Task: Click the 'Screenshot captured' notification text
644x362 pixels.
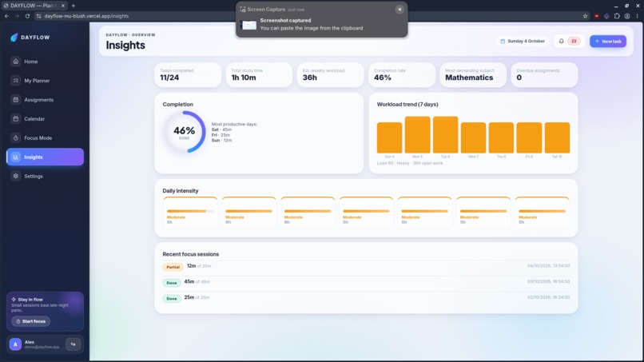Action: 285,21
